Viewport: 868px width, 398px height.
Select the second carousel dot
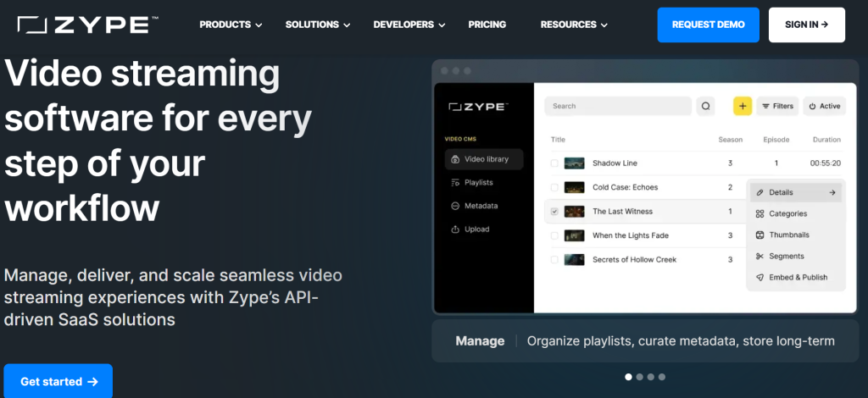point(639,377)
